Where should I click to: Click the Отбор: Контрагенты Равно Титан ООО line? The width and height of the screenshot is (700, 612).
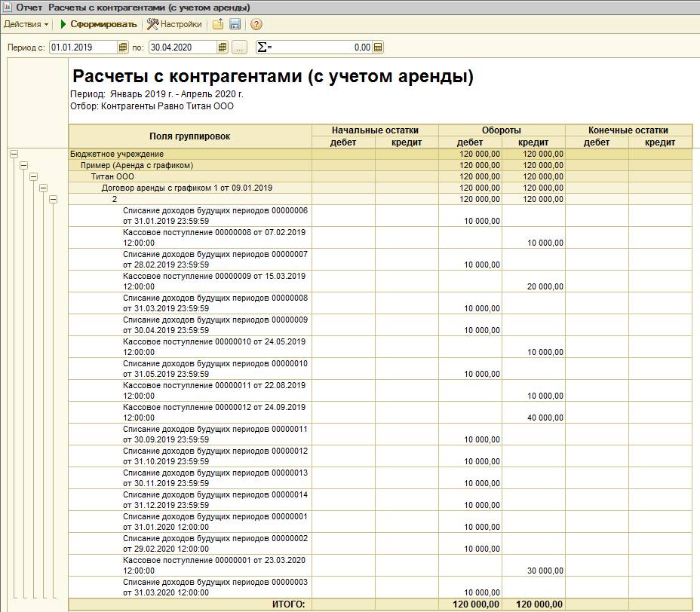tap(152, 106)
